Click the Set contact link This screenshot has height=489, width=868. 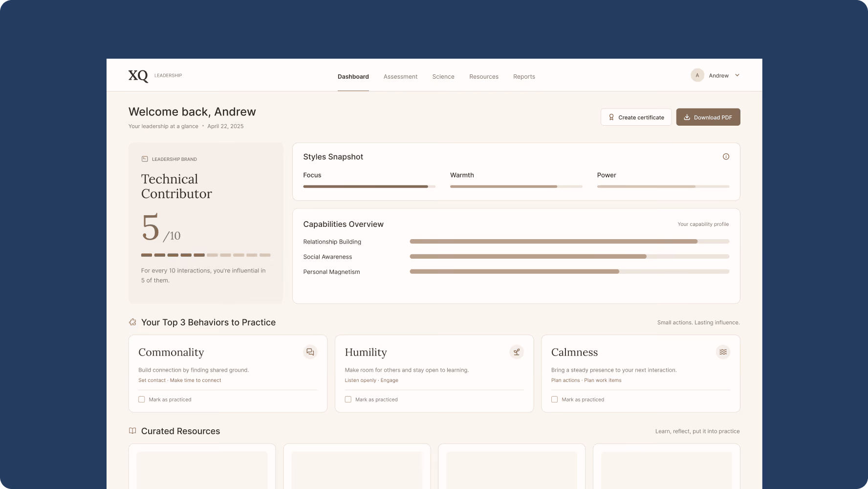(x=152, y=380)
